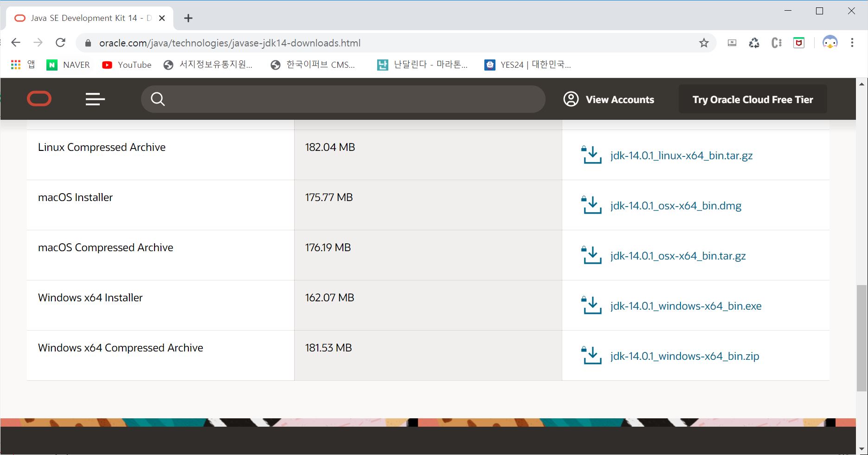The image size is (868, 455).
Task: Select the text Windows x64 Compressed Archive
Action: point(120,348)
